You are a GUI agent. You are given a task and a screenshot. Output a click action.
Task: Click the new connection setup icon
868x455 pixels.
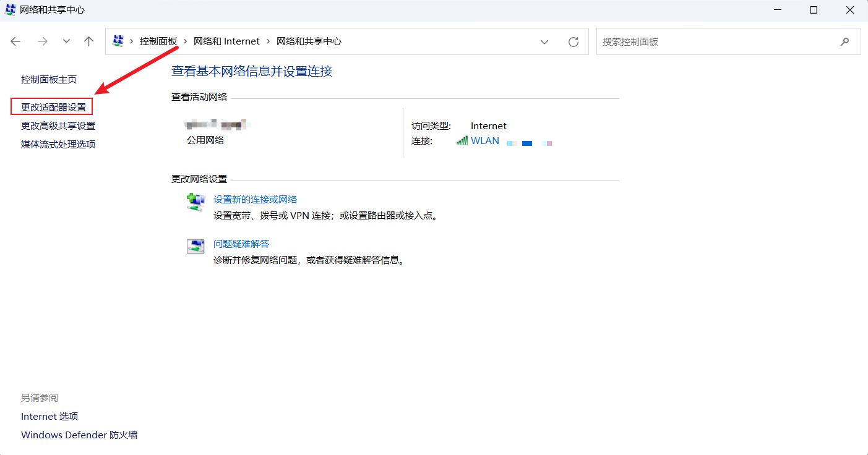click(196, 202)
